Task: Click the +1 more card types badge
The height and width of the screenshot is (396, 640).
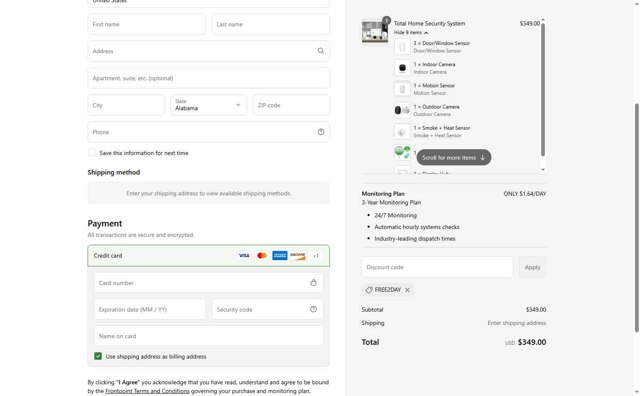Action: [x=316, y=256]
